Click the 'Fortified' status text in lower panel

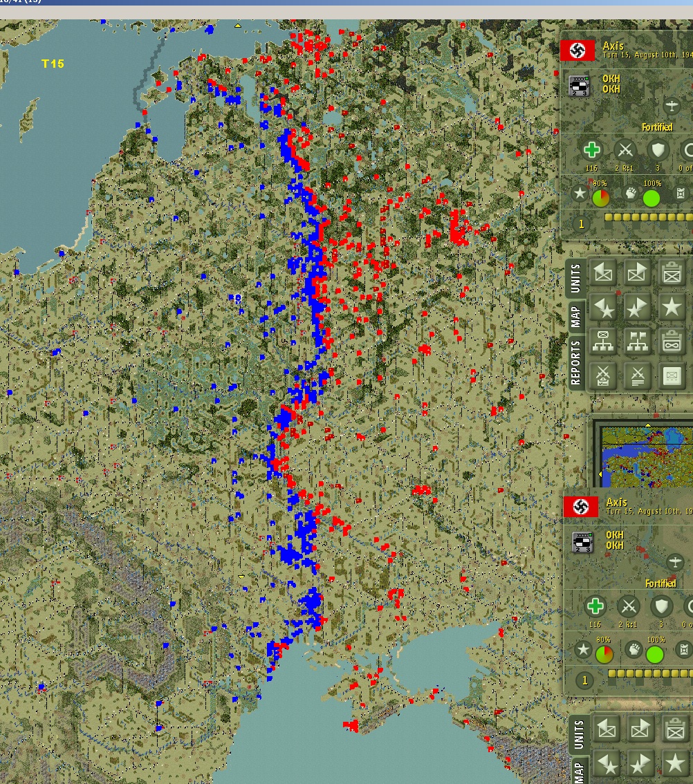[660, 584]
